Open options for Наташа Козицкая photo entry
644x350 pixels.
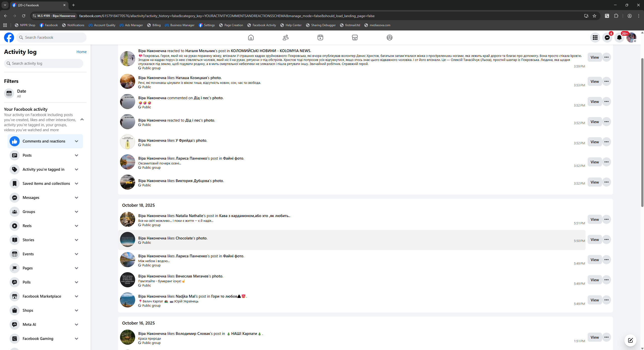[606, 81]
